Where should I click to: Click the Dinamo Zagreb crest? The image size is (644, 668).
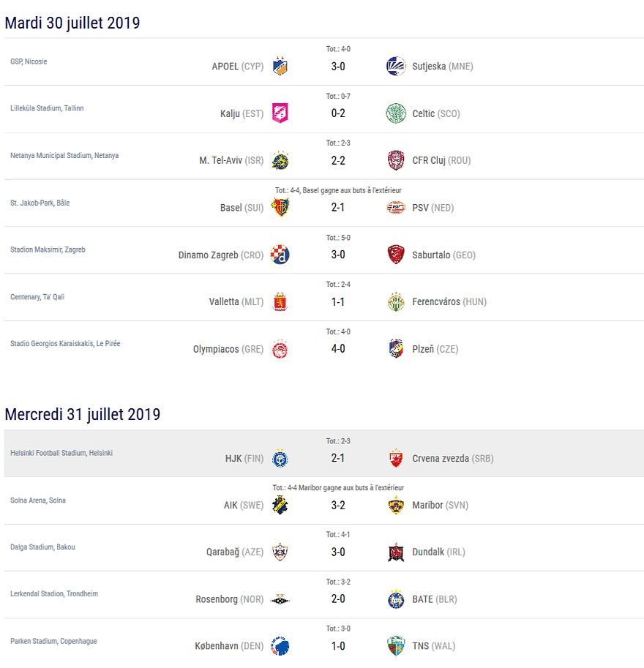click(x=280, y=255)
